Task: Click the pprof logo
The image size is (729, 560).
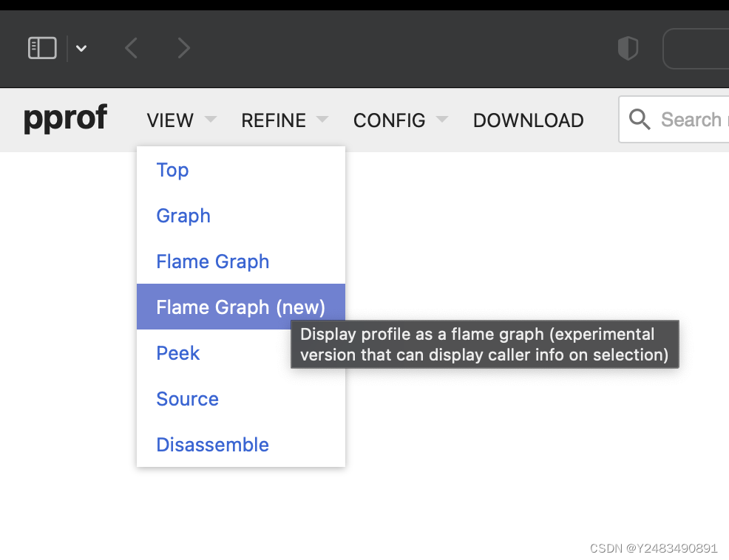Action: click(x=65, y=119)
